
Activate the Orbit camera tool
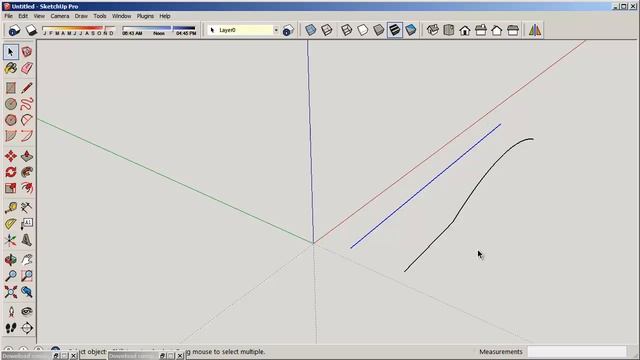pos(11,260)
